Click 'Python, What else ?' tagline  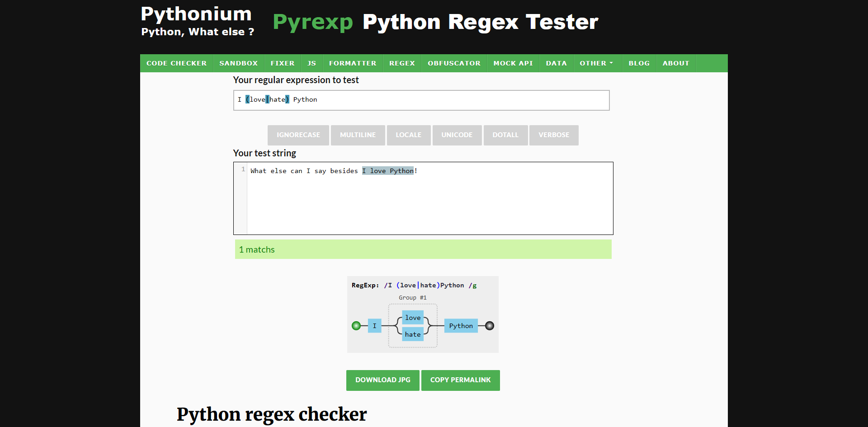(x=198, y=32)
